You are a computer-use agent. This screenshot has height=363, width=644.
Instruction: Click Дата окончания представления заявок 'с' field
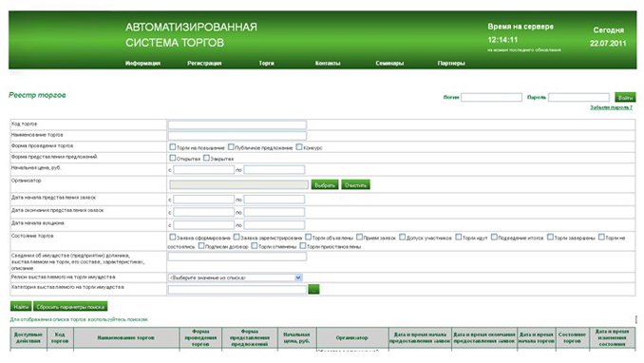coord(203,212)
